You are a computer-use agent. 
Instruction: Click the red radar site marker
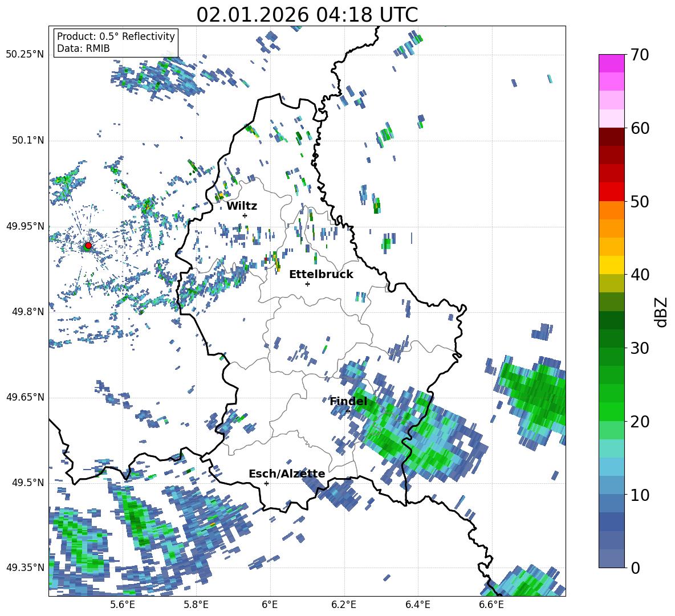88,246
